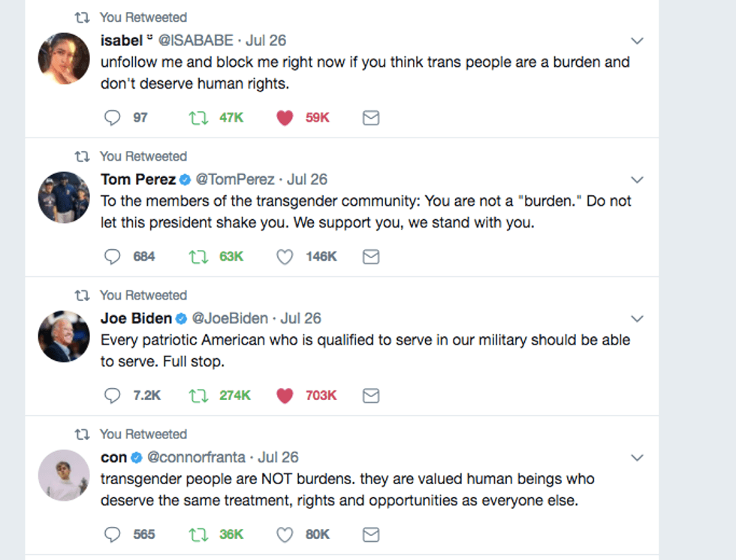Open Joe Biden's avatar photo

coord(64,336)
